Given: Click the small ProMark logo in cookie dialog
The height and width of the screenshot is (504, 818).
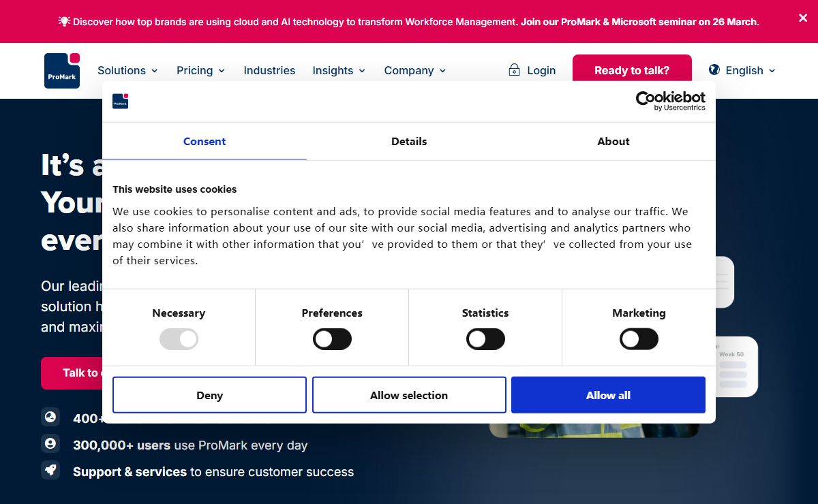Looking at the screenshot, I should (121, 101).
